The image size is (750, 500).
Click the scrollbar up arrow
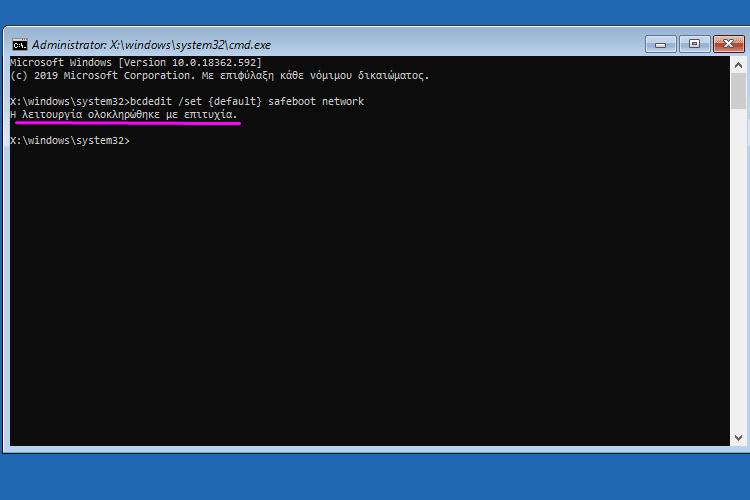[x=738, y=65]
